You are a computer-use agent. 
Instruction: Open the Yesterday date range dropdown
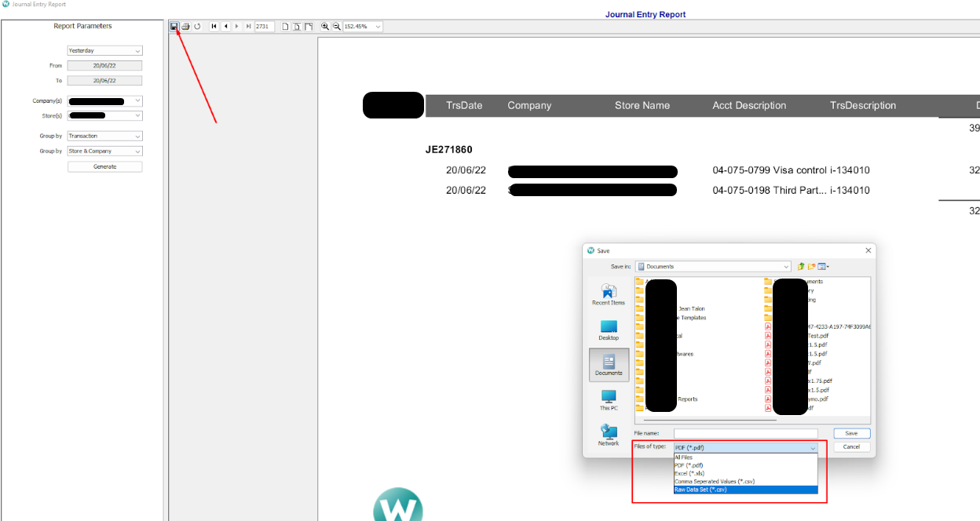click(x=138, y=50)
